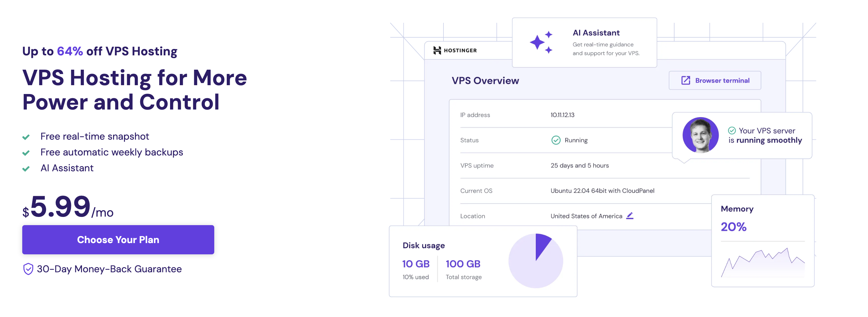Screen dimensions: 868x317
Task: Click the checkmark icon beside Free real-time snapshot
Action: (x=27, y=137)
